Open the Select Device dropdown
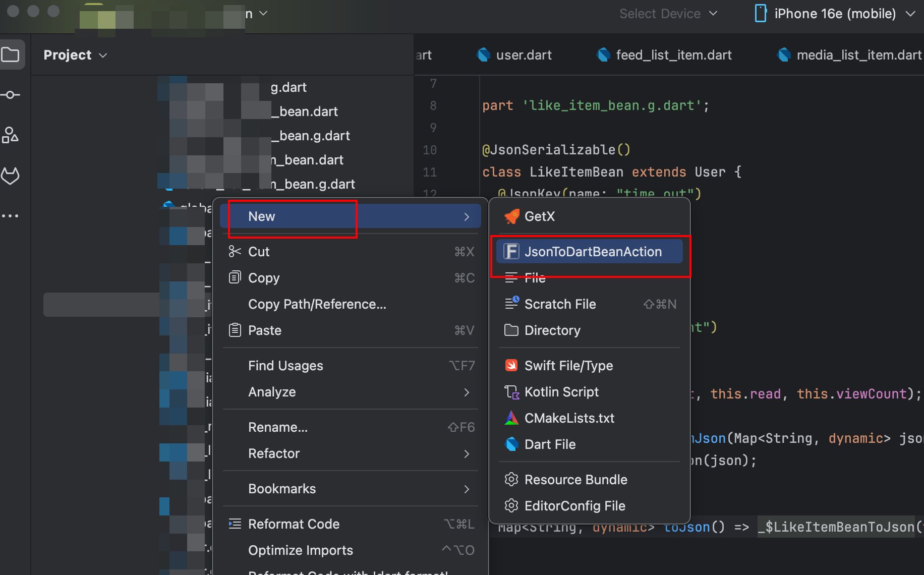This screenshot has width=924, height=575. [x=668, y=14]
